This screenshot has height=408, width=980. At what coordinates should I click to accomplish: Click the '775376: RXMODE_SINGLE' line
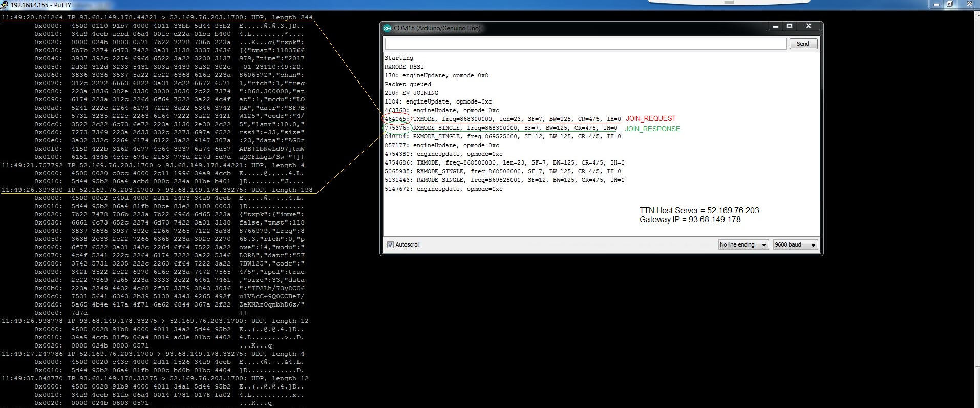pyautogui.click(x=501, y=128)
